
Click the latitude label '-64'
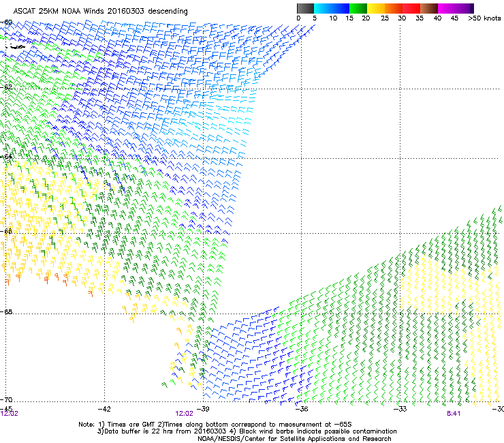pos(7,157)
